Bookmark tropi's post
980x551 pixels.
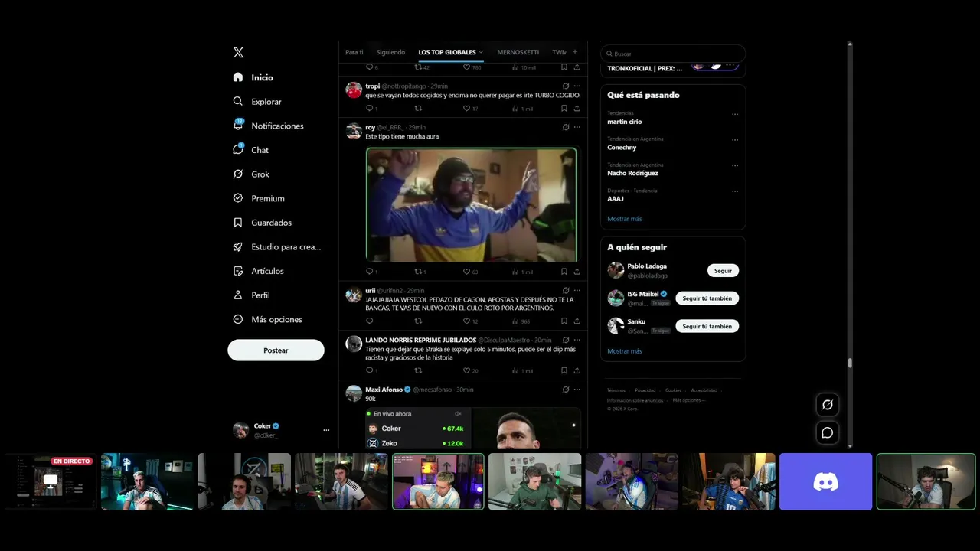point(564,109)
